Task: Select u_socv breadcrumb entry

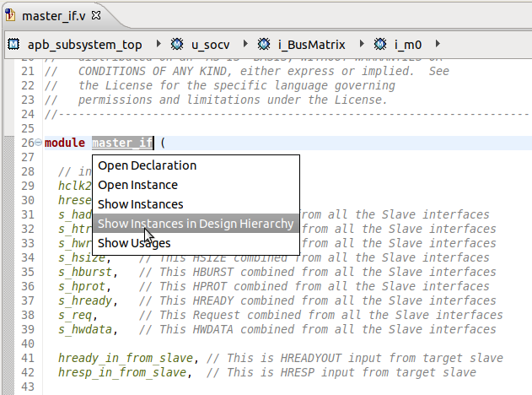Action: click(x=211, y=45)
